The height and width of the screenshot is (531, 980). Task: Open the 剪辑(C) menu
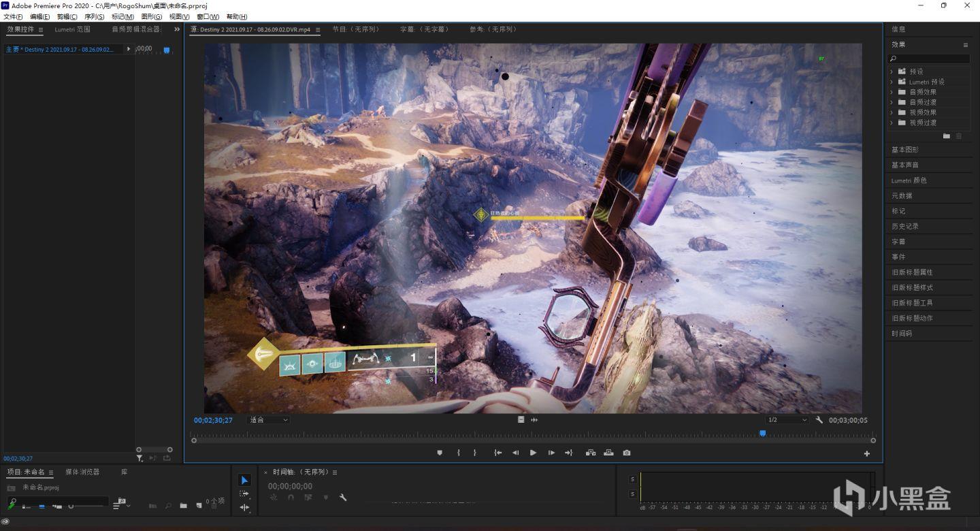point(67,16)
